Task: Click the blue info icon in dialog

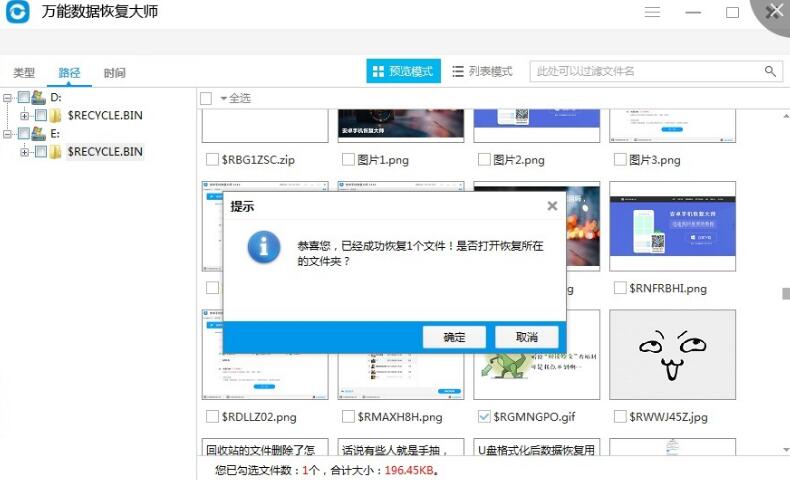Action: coord(264,246)
